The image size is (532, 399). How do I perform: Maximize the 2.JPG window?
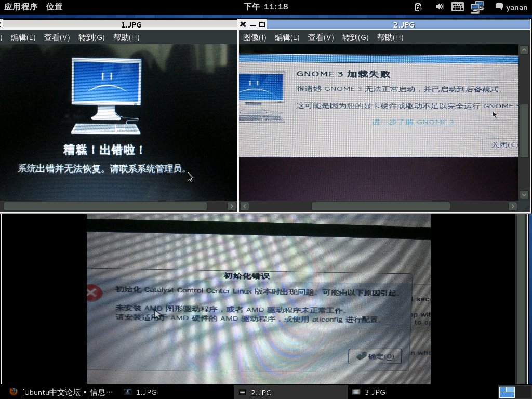[262, 24]
